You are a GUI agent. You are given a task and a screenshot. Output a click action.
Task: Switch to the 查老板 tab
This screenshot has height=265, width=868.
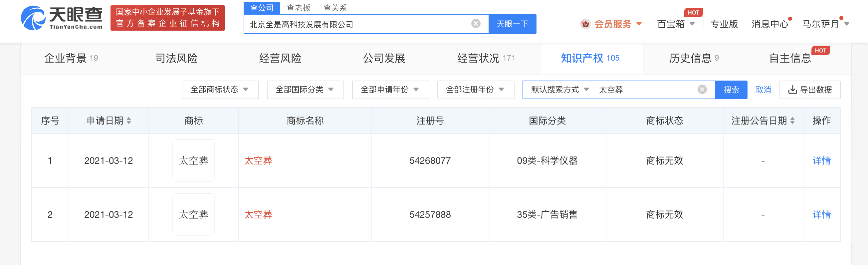(298, 8)
